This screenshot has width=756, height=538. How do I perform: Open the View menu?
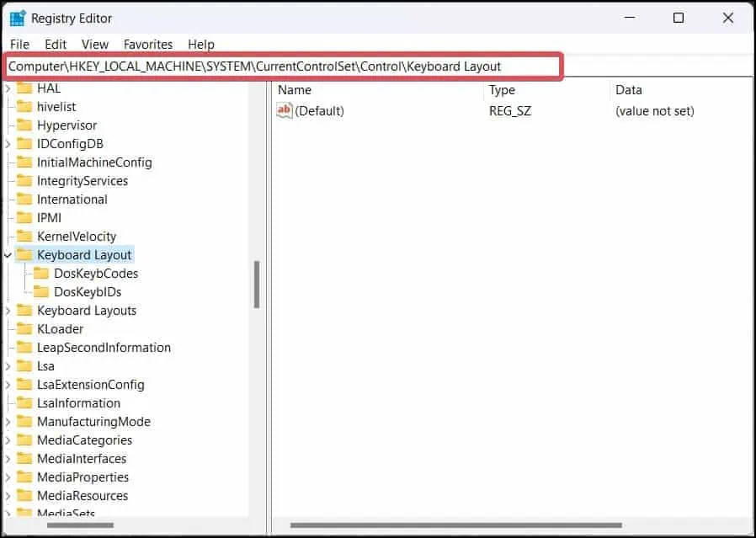[x=94, y=45]
